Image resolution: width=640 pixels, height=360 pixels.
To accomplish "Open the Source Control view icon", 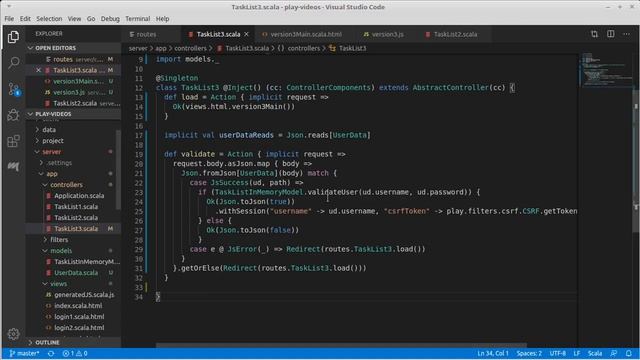I will pos(13,89).
